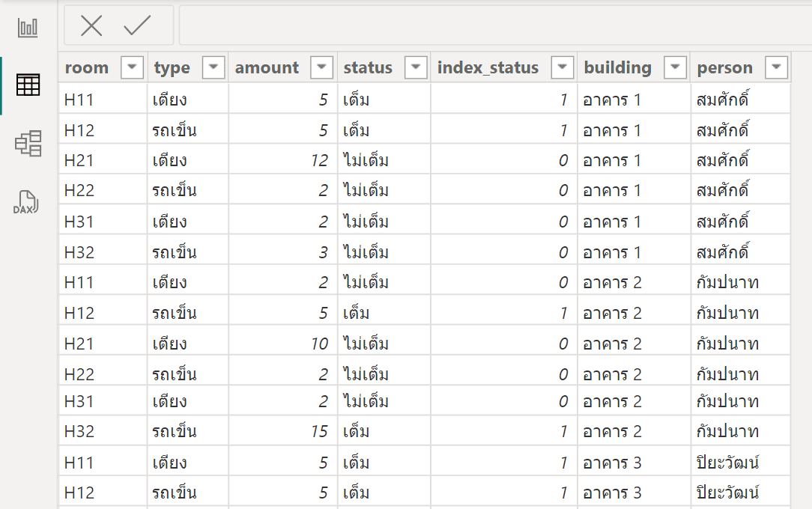Open the DAX query view icon
Screen dimensions: 812x509
coord(28,202)
